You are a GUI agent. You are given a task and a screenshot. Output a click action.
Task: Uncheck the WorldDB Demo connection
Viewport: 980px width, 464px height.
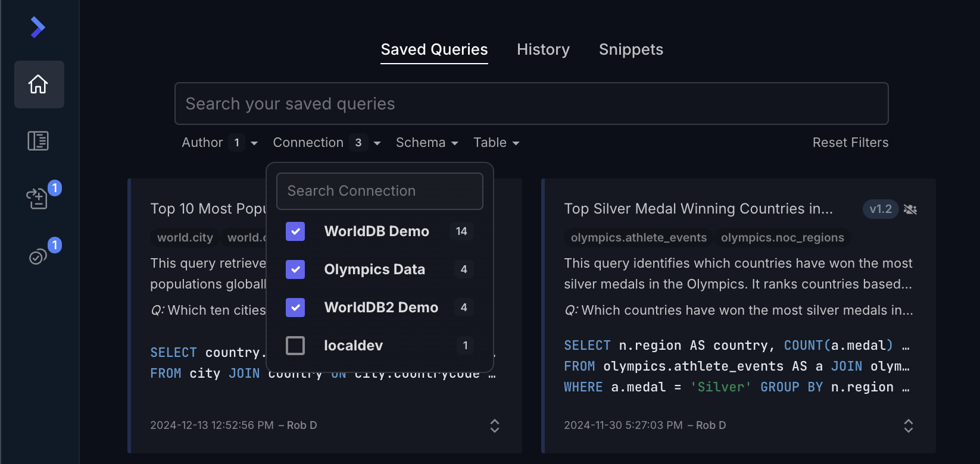[295, 231]
